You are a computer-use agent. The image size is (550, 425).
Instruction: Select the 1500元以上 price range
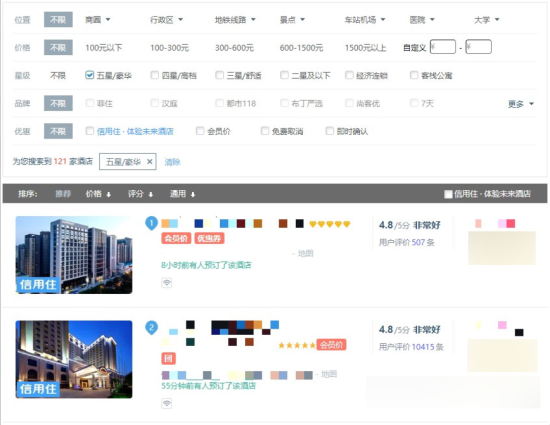point(365,48)
